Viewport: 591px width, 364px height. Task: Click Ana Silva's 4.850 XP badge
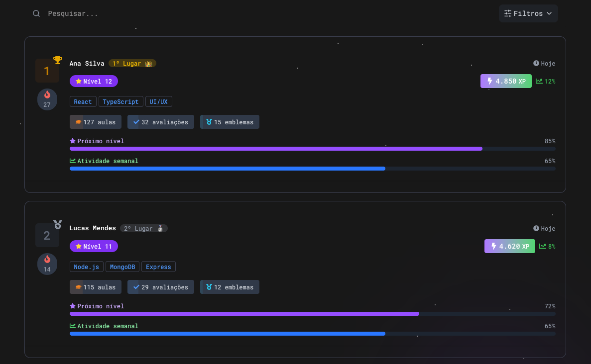point(506,81)
